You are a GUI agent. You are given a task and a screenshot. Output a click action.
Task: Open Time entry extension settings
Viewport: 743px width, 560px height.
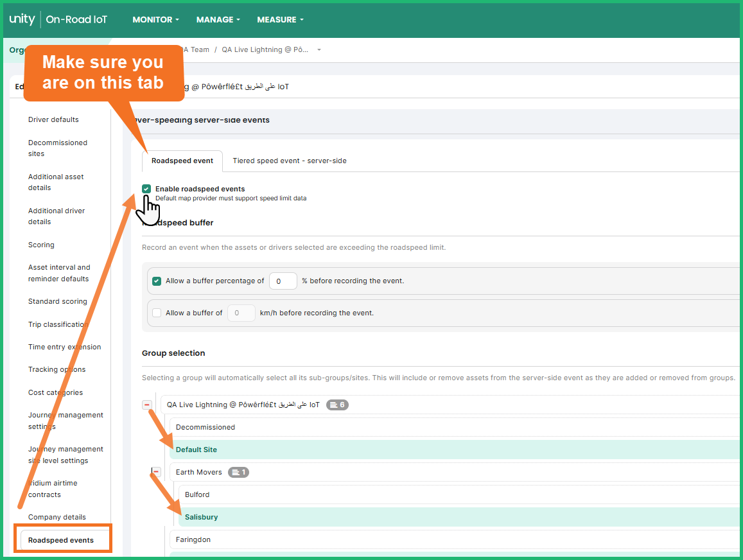pyautogui.click(x=64, y=347)
